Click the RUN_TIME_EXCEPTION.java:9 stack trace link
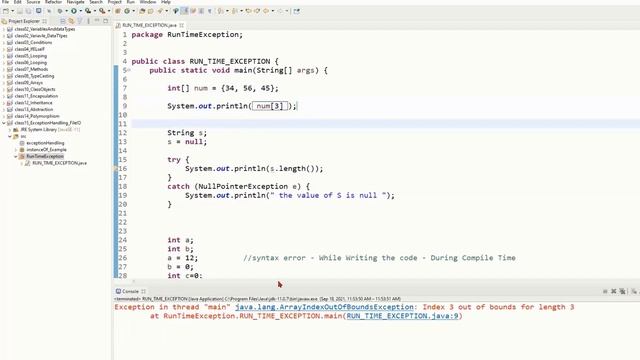The height and width of the screenshot is (360, 640). coord(402,316)
